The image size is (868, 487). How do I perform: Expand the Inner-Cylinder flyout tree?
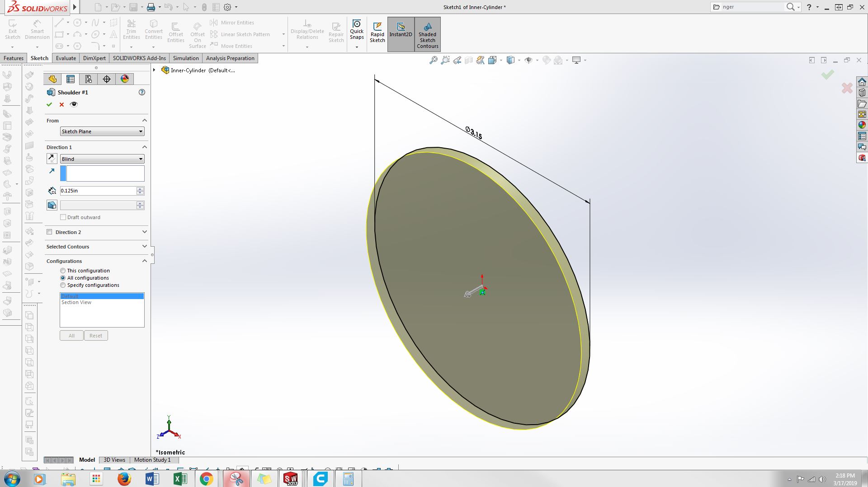tap(155, 70)
